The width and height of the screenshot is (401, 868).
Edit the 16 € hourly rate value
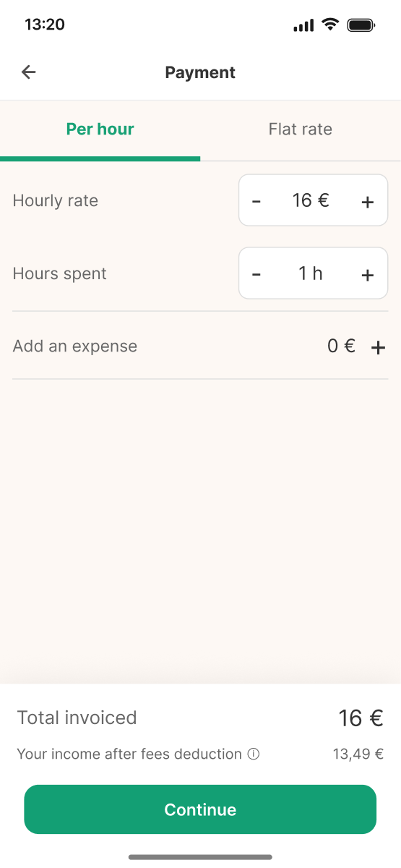(311, 200)
